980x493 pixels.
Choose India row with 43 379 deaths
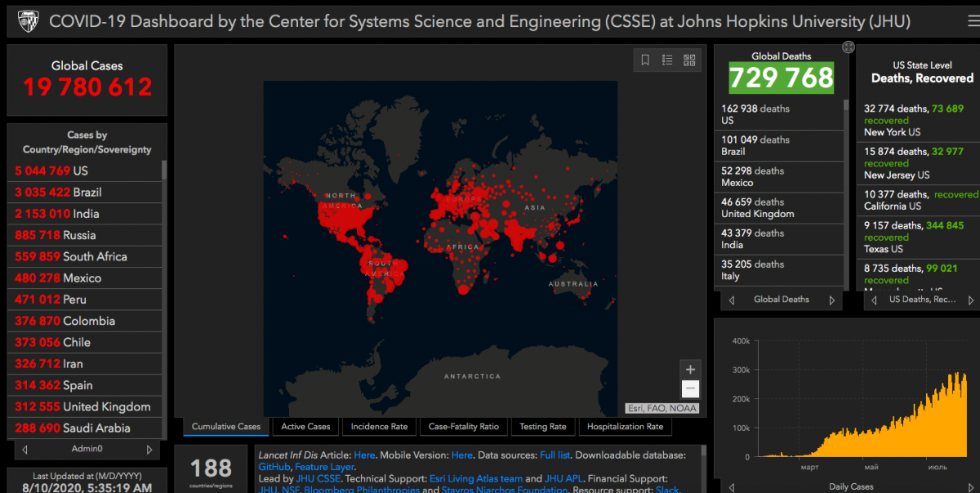(x=779, y=238)
